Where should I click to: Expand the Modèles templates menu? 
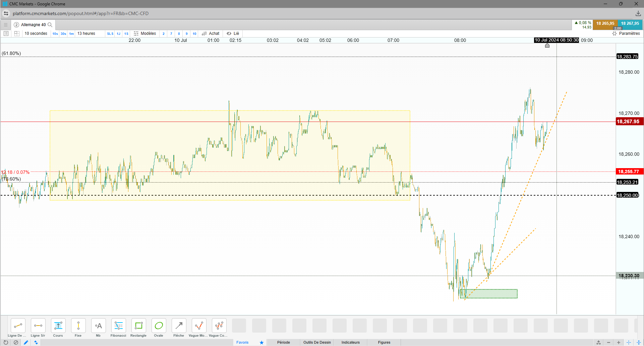(x=145, y=33)
